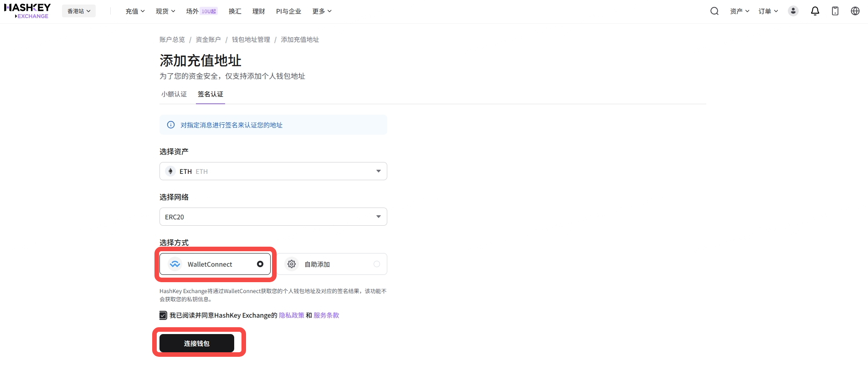Click the HashKey Exchange logo
This screenshot has width=868, height=370.
pyautogui.click(x=27, y=11)
